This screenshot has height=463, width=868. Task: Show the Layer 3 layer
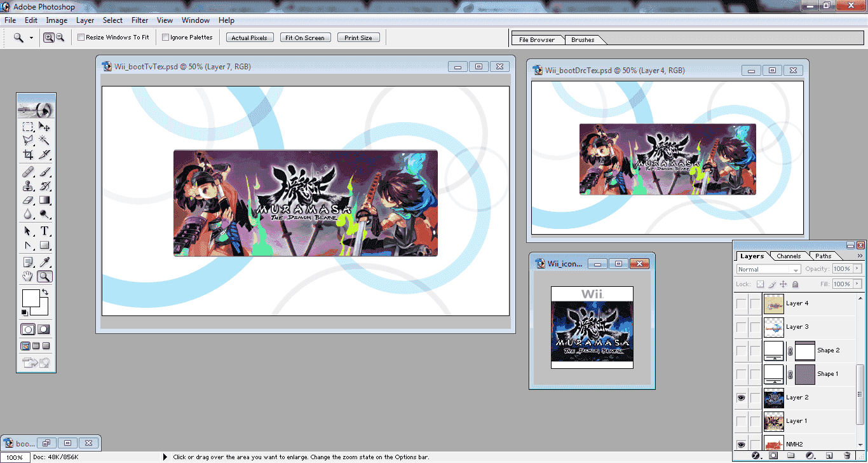[x=741, y=327]
